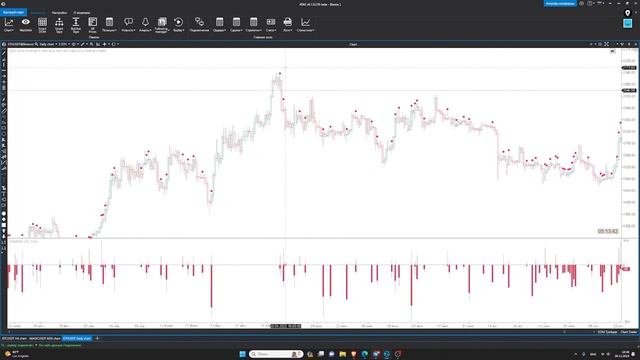
Task: Open the Connections icon
Action: 199,24
